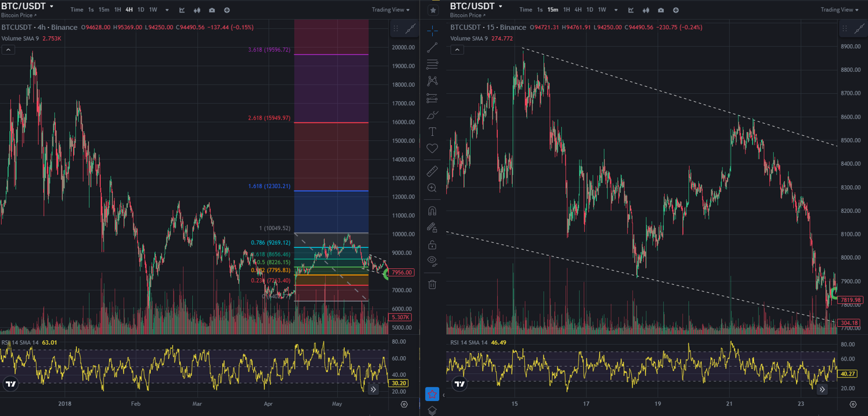Open candlestick chart style in right chart toolbar
The image size is (868, 416).
click(646, 10)
